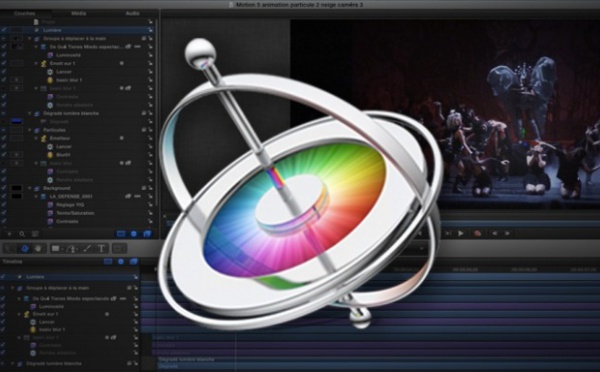Select the 3D transform tool
This screenshot has height=372, width=600.
(x=25, y=249)
